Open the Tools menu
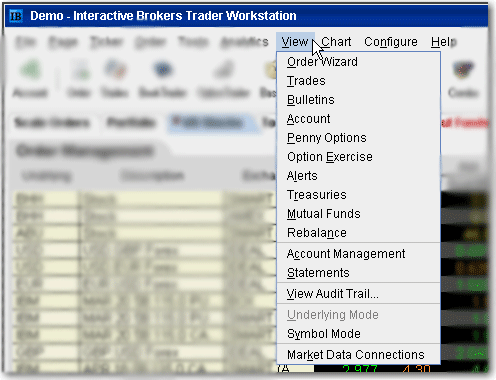Image resolution: width=496 pixels, height=380 pixels. tap(193, 42)
